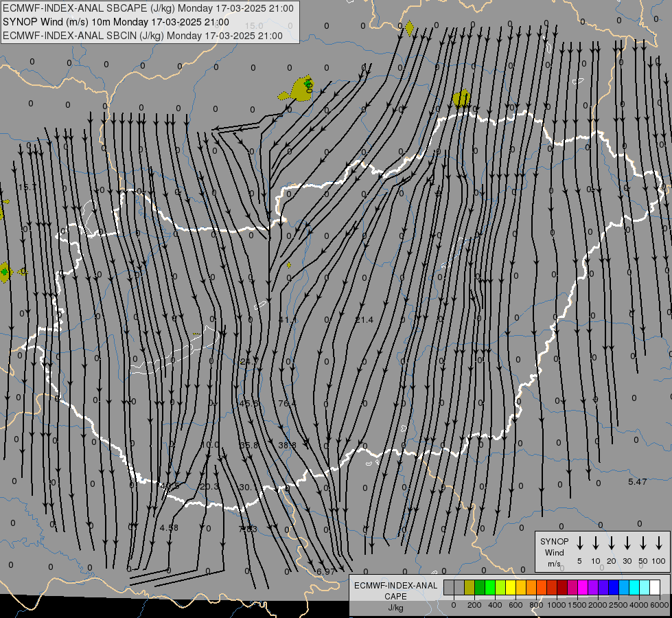Pick the white CAPE legend swatch

click(654, 587)
